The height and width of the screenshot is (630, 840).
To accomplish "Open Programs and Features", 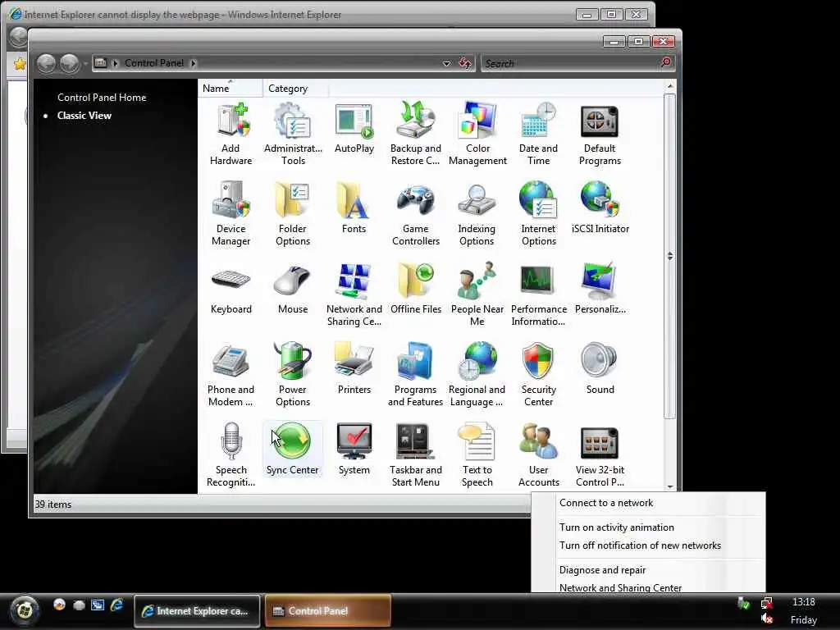I will tap(416, 375).
